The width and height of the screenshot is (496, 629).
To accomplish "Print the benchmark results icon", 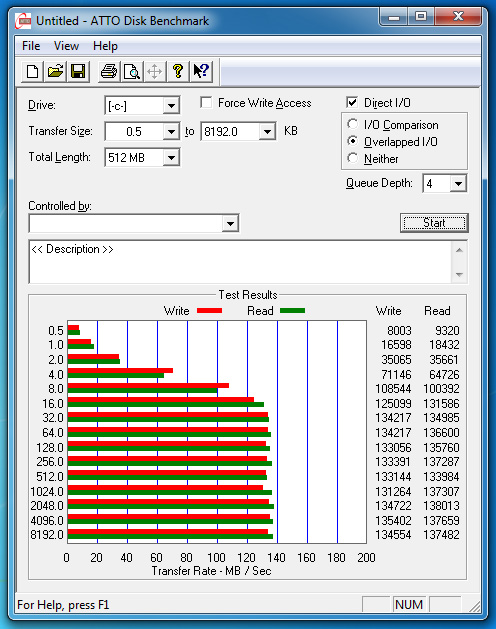I will [109, 72].
